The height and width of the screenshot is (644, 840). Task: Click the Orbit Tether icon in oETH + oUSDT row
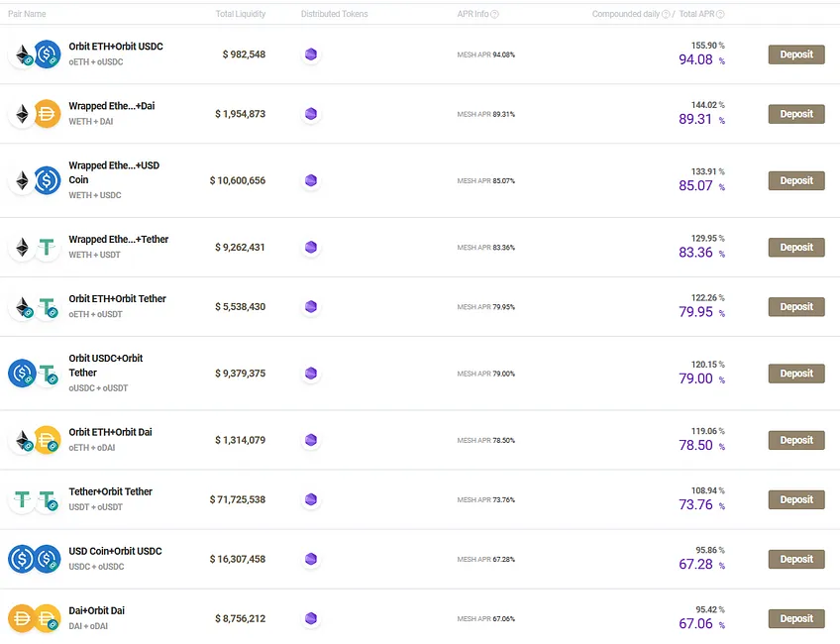pyautogui.click(x=48, y=307)
